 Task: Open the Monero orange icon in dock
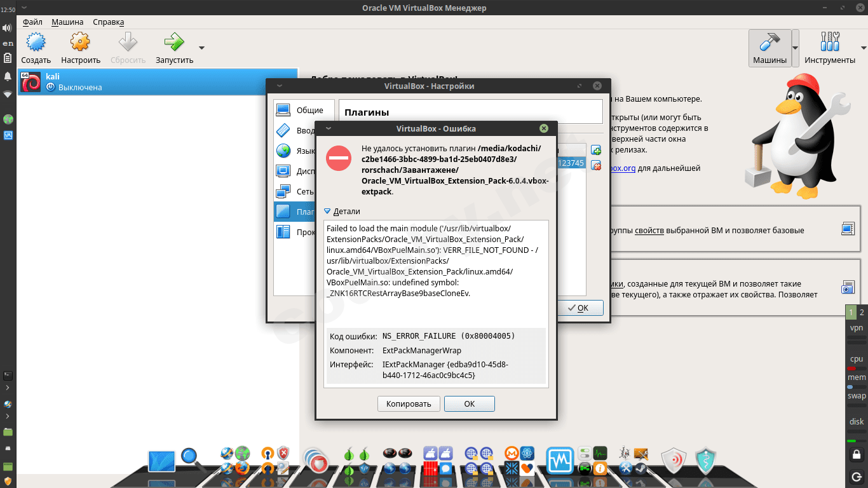tap(511, 454)
